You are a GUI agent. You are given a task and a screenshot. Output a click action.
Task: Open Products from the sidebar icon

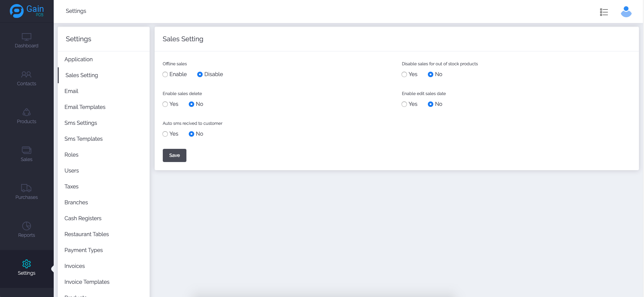click(26, 112)
